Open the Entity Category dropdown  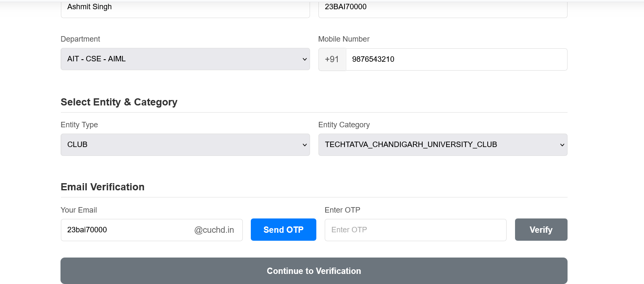pos(443,145)
